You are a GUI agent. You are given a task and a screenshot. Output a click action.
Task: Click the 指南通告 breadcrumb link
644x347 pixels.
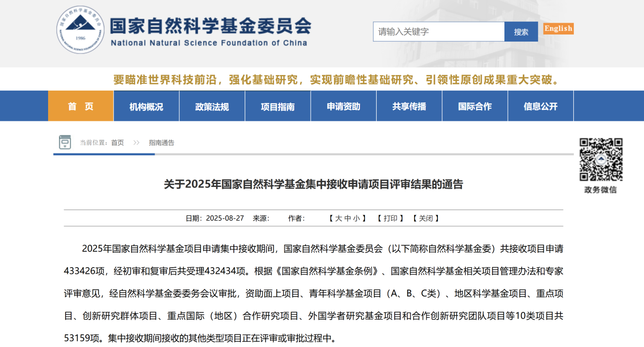pyautogui.click(x=161, y=143)
